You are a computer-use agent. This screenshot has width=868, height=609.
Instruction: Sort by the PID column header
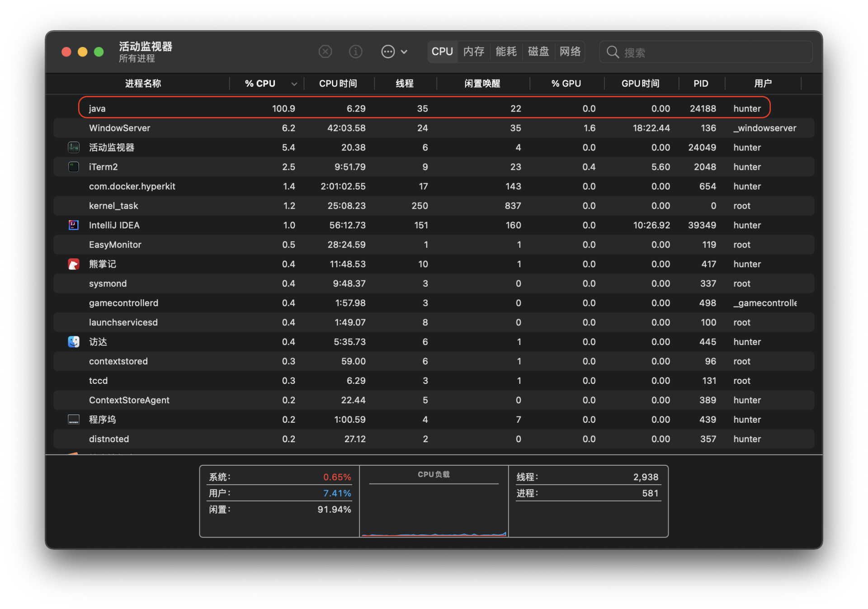(x=701, y=84)
